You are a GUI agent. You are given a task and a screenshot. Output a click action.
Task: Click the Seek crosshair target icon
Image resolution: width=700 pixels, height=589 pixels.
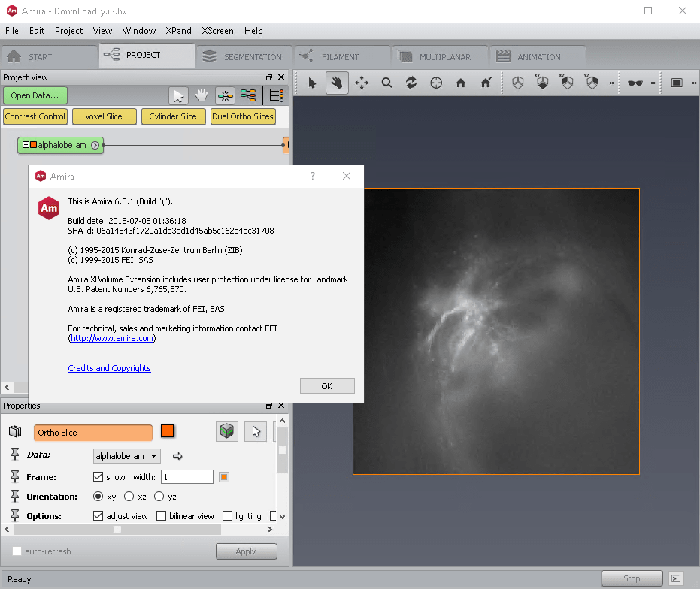point(436,83)
